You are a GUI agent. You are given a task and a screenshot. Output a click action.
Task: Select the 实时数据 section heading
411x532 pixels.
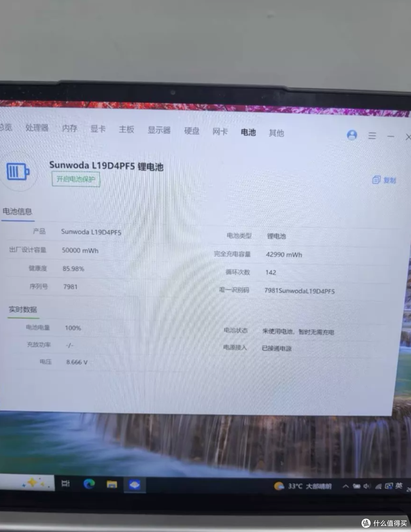click(23, 310)
